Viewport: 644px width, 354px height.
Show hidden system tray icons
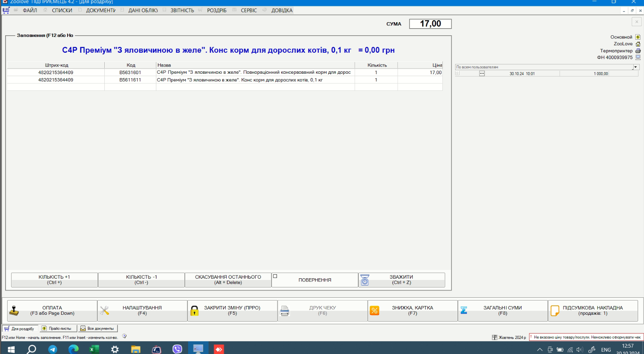[x=539, y=350]
